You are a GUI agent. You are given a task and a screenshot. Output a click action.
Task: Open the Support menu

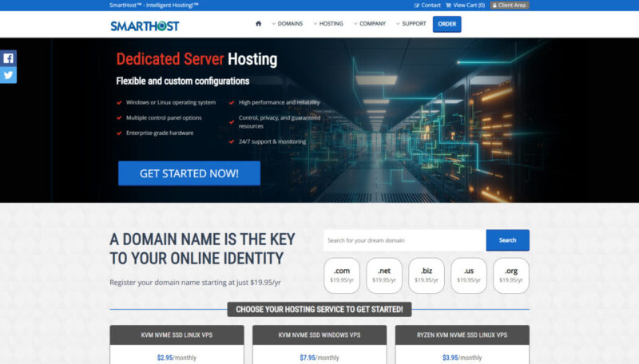tap(411, 24)
